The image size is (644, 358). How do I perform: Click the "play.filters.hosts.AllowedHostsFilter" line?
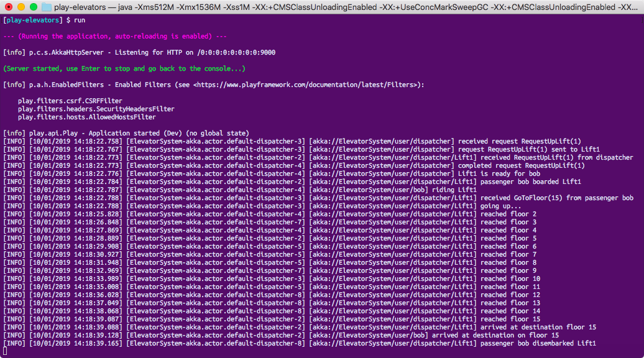click(x=86, y=117)
